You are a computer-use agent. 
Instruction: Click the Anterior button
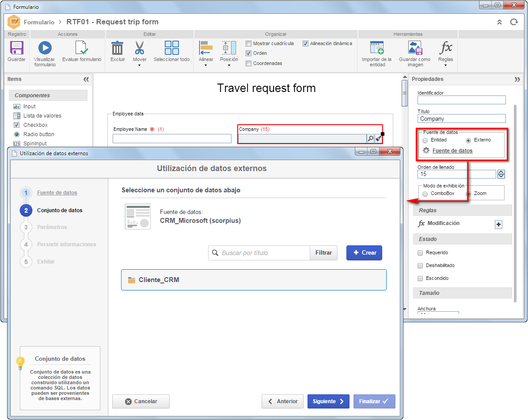point(282,401)
